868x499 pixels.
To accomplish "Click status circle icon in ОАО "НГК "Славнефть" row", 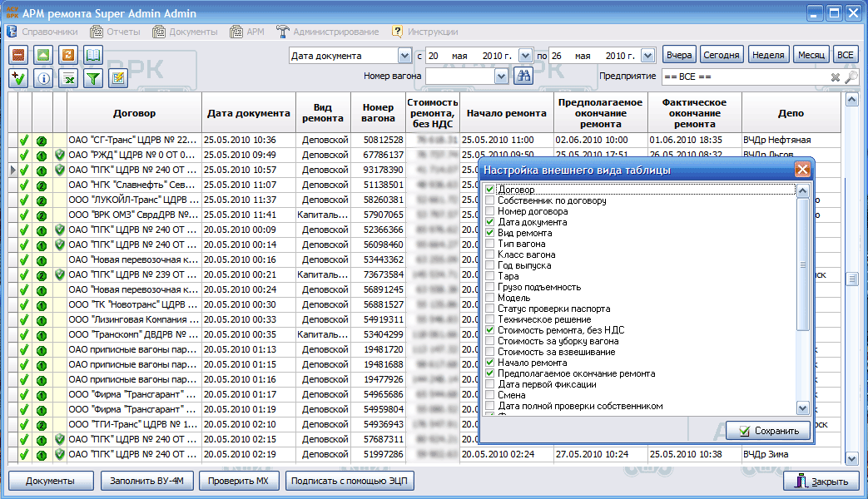I will point(42,185).
